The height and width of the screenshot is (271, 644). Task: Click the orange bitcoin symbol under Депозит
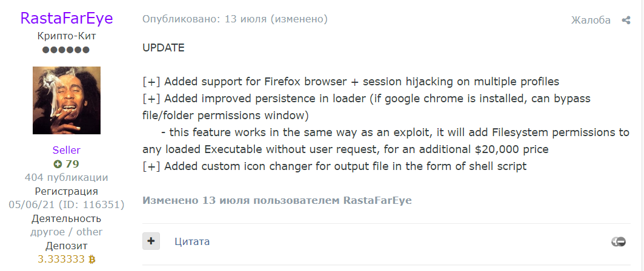92,260
